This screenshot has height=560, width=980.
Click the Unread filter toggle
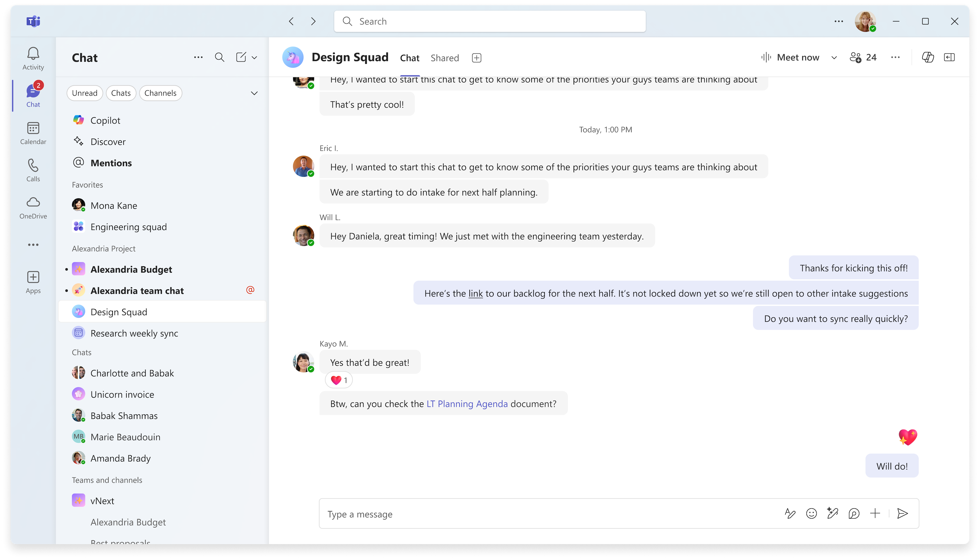[x=84, y=93]
